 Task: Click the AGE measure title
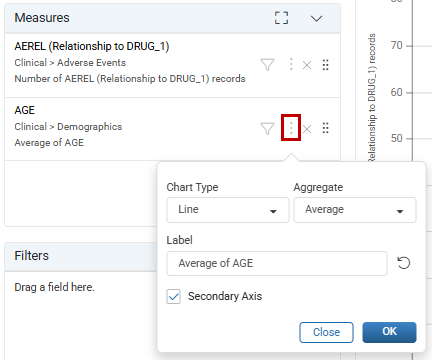25,110
